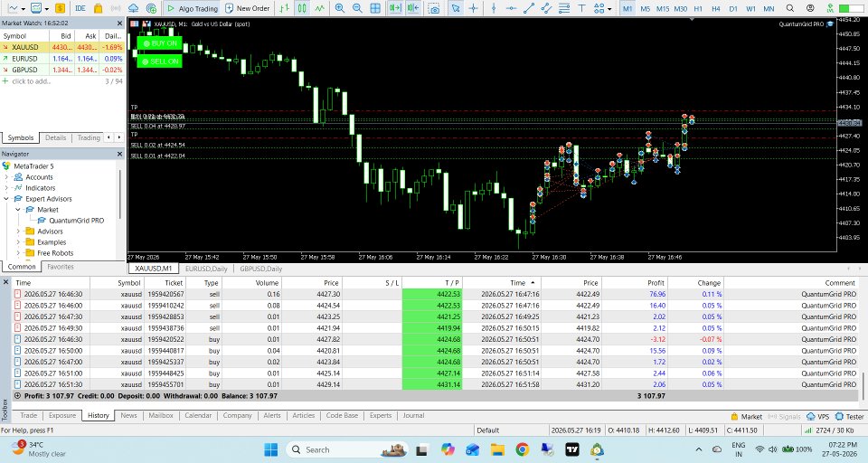Open the Market link in Toolbox footer
Image resolution: width=868 pixels, height=463 pixels.
tap(746, 417)
